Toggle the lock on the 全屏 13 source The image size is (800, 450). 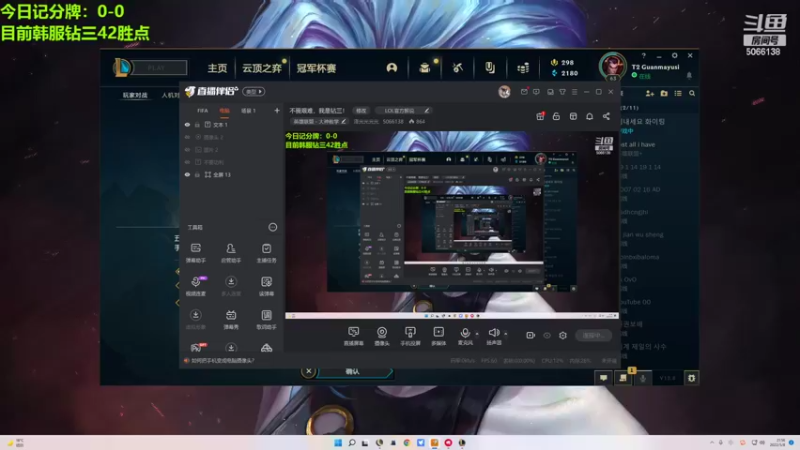197,175
